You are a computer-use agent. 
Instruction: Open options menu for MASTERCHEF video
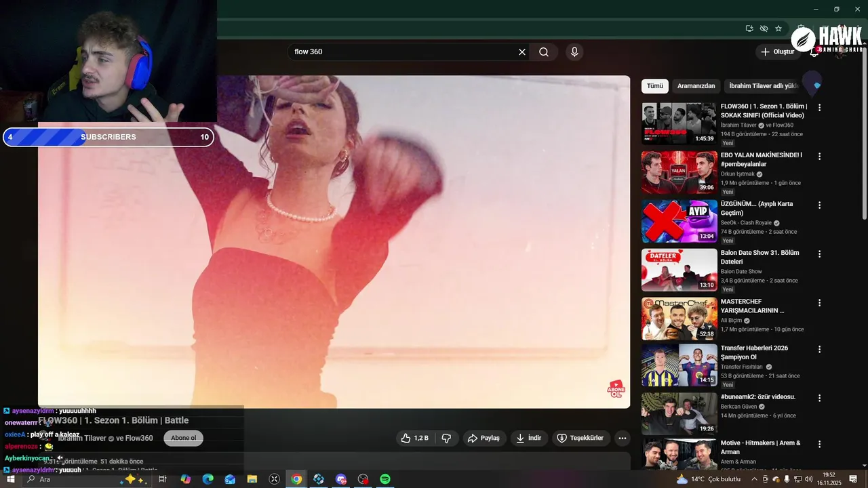(819, 303)
